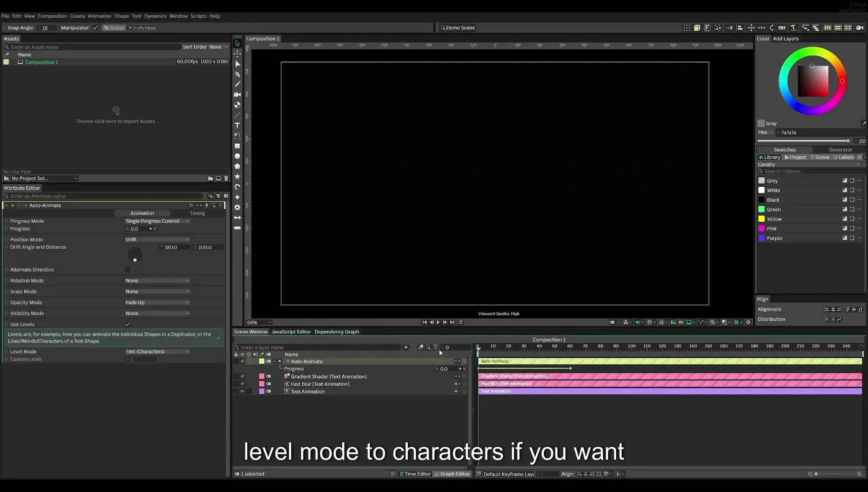Open the Level Mode Text (Characters) dropdown
This screenshot has width=868, height=492.
coord(157,352)
